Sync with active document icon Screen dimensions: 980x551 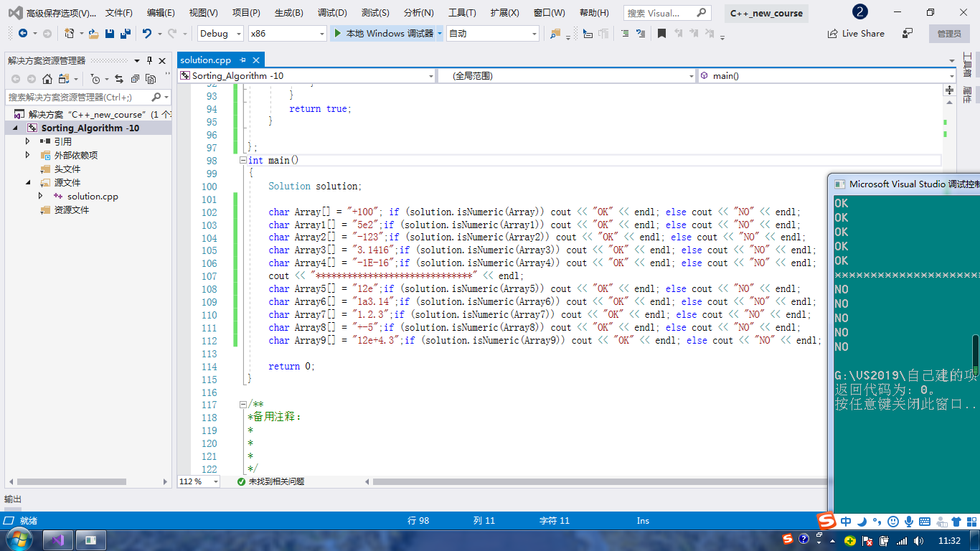119,79
